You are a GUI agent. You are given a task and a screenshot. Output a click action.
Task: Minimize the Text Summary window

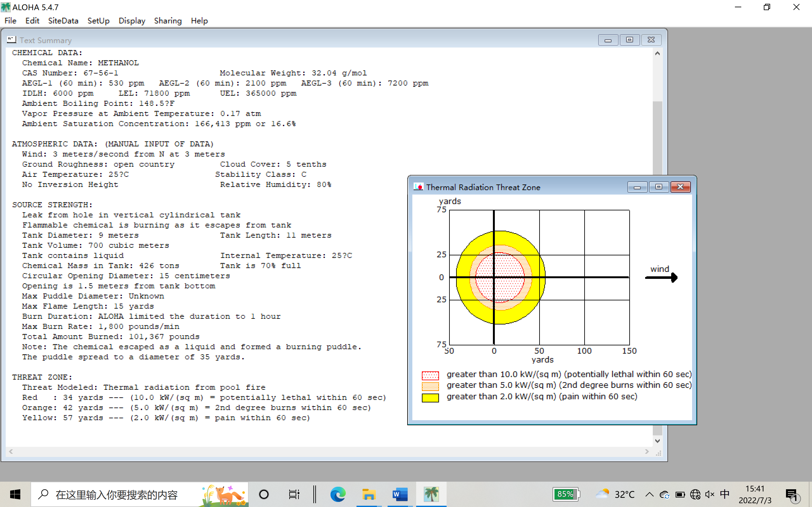pyautogui.click(x=608, y=40)
